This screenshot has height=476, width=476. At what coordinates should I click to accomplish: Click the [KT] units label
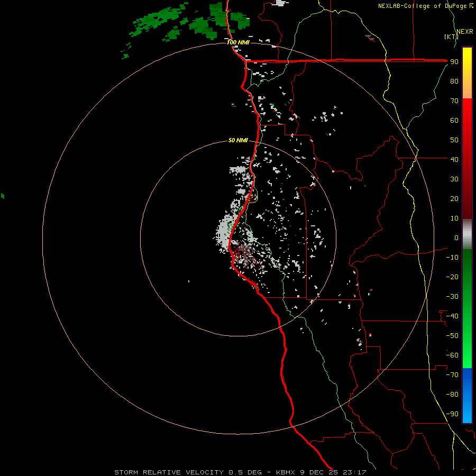tap(451, 36)
